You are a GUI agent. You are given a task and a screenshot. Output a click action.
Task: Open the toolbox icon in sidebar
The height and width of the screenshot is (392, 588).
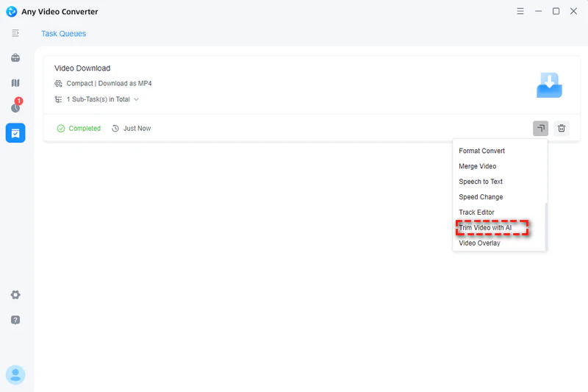tap(15, 58)
